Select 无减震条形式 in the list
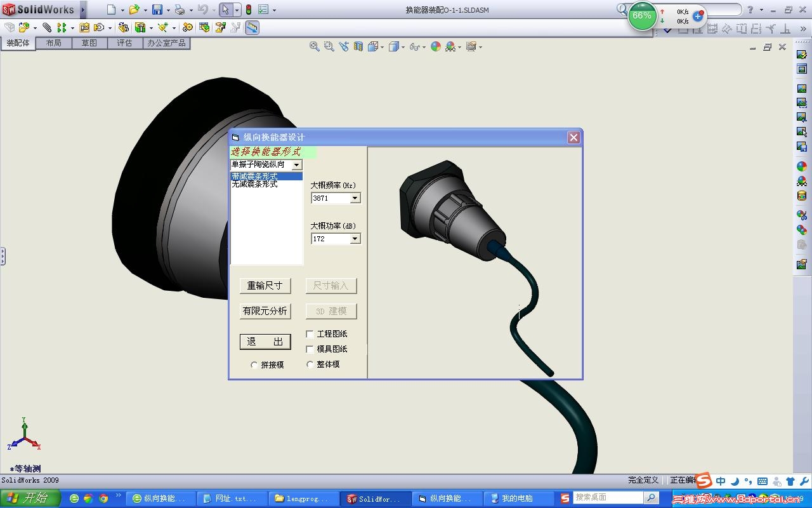Image resolution: width=812 pixels, height=508 pixels. click(266, 184)
